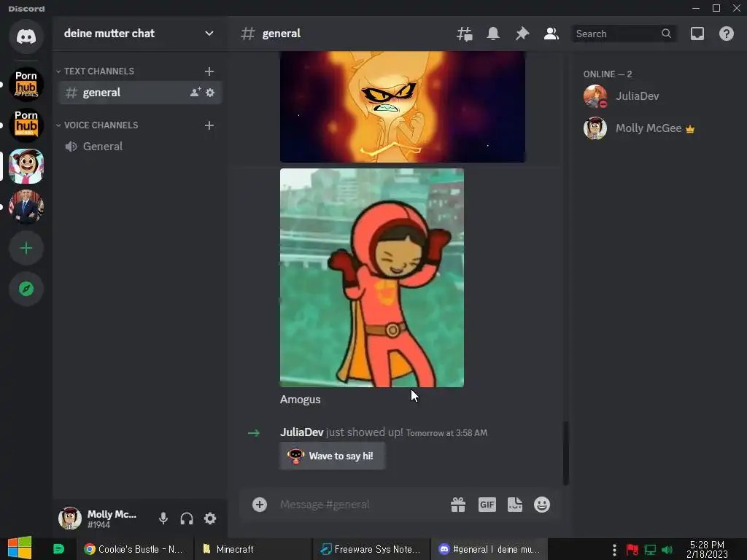Screen dimensions: 747x560
Task: Open Discord home direct messages icon
Action: (26, 36)
